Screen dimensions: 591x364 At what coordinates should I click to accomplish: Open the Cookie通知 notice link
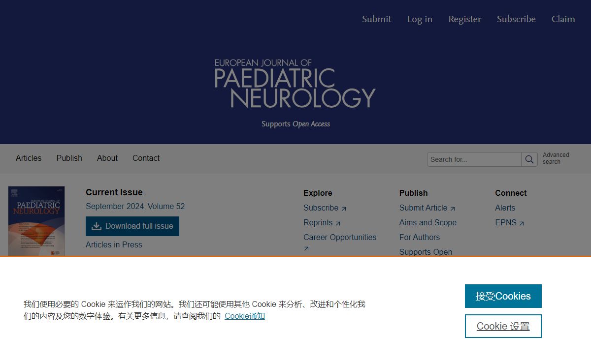point(245,316)
